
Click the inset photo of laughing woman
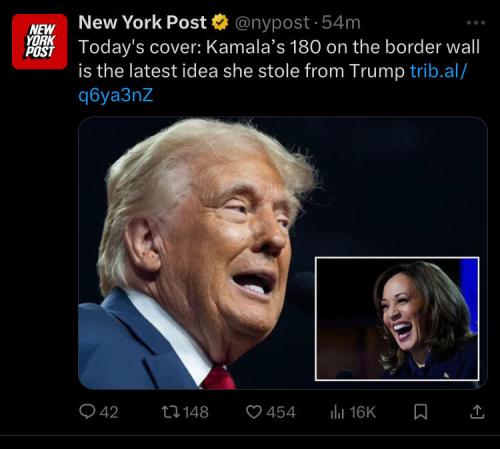pyautogui.click(x=397, y=319)
